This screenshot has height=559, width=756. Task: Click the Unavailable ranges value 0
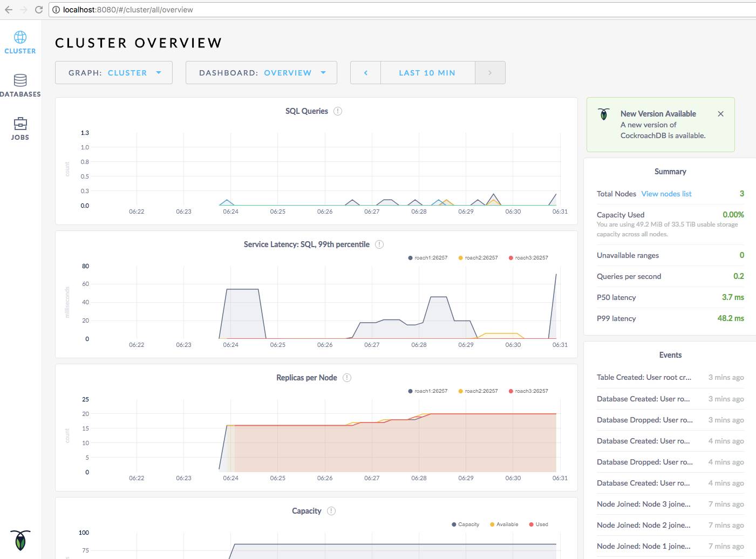click(x=742, y=255)
